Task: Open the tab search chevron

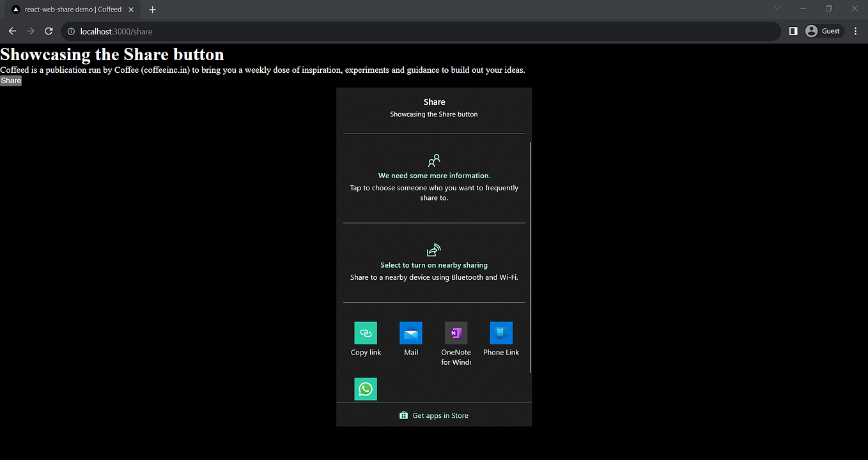Action: [x=777, y=9]
